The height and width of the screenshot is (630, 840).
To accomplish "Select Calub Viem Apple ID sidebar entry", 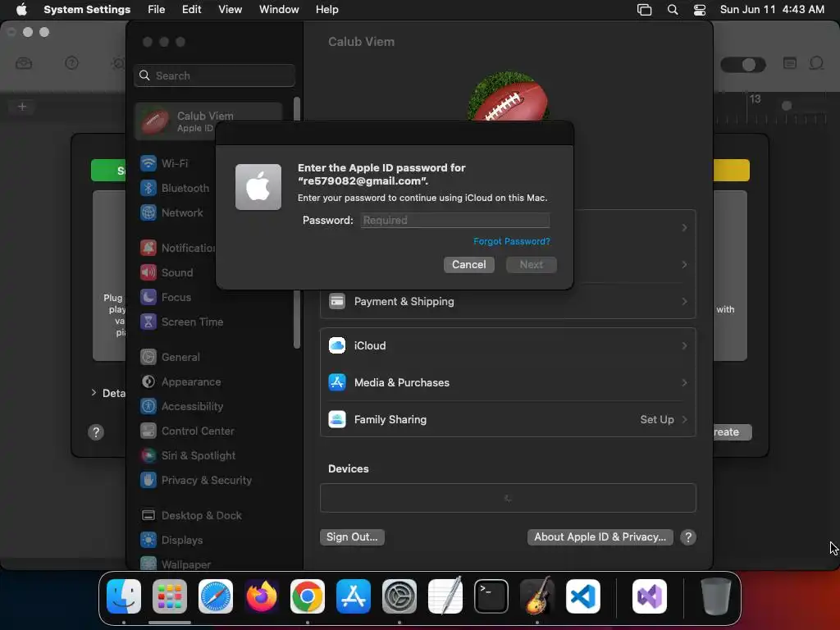I will click(209, 121).
